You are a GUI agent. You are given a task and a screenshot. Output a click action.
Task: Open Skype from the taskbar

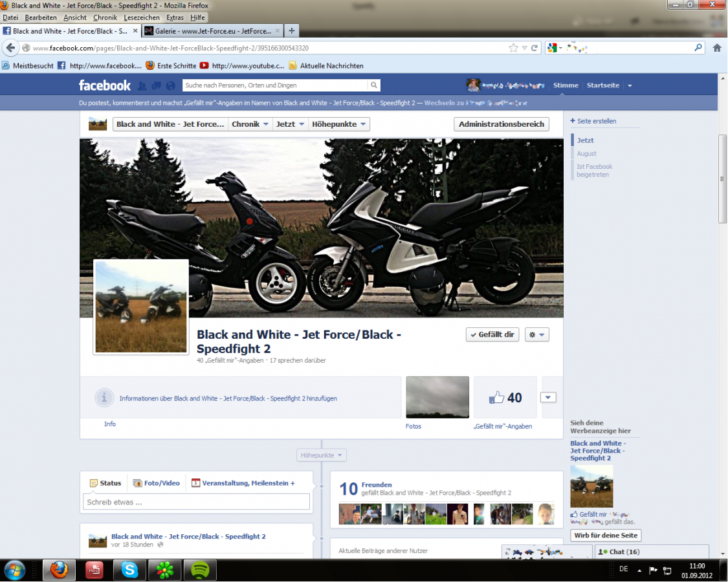(x=129, y=570)
